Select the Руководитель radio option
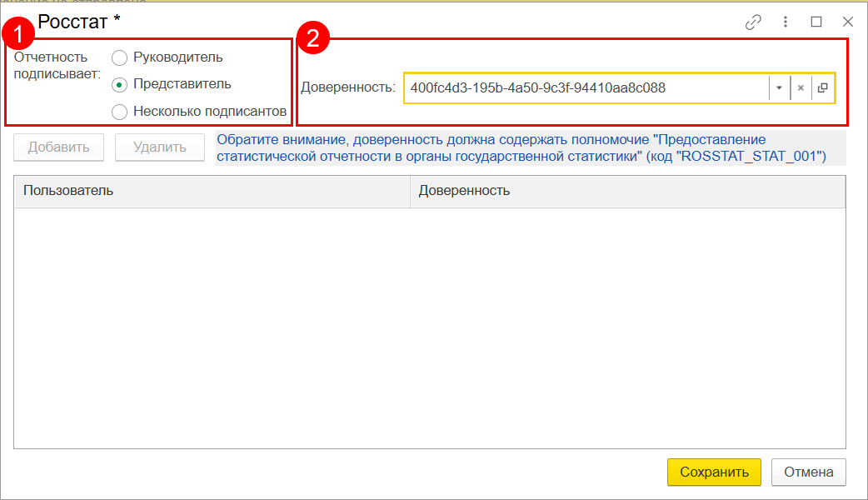868x500 pixels. (x=120, y=57)
